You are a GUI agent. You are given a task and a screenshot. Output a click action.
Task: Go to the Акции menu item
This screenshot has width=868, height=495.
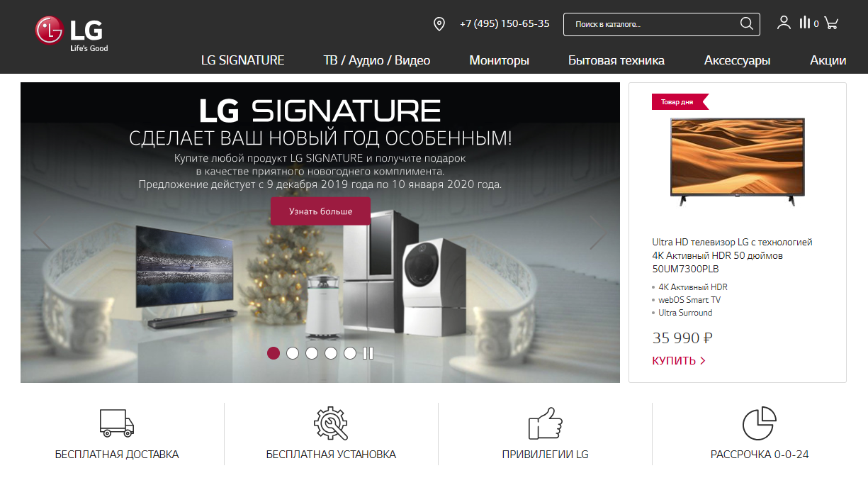(x=828, y=60)
